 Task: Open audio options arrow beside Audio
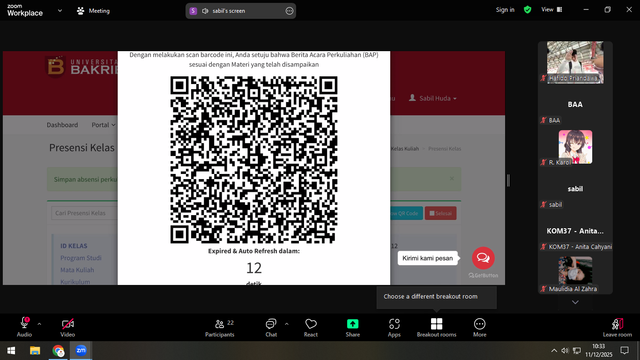[39, 324]
